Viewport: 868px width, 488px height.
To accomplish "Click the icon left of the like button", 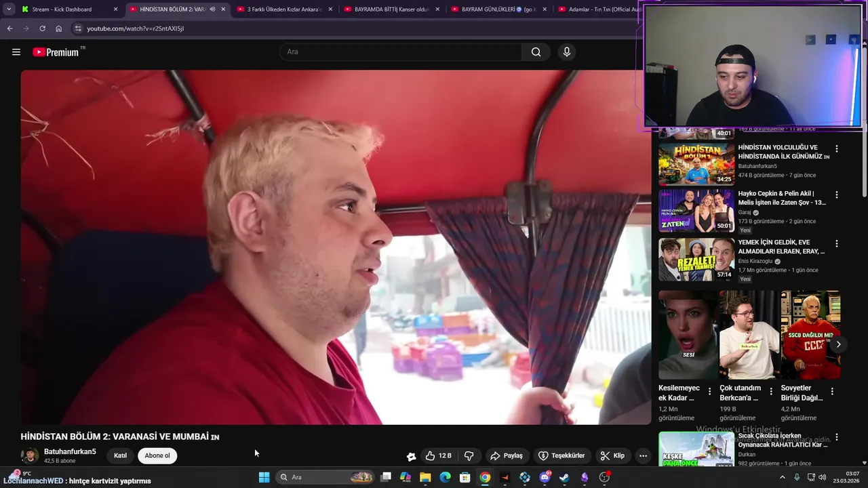I will [x=411, y=456].
